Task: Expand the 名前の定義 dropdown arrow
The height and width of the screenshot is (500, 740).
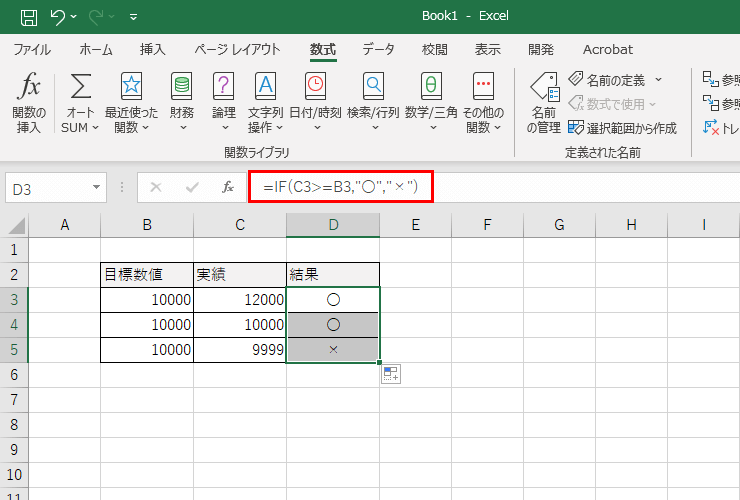Action: pos(658,80)
